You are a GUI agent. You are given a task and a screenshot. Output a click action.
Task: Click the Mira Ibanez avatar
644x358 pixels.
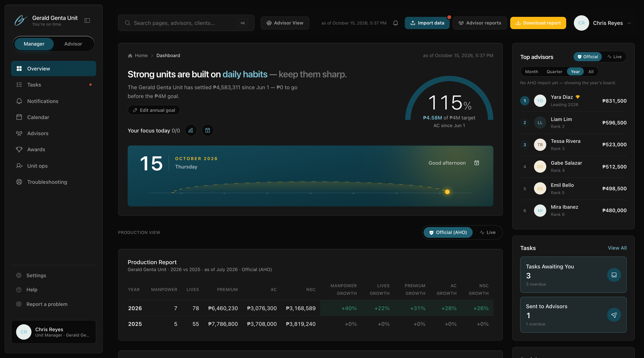pyautogui.click(x=540, y=210)
